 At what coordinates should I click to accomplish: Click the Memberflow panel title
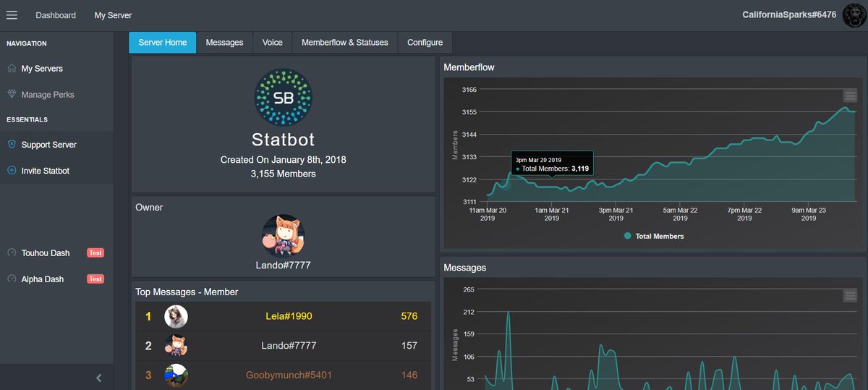pyautogui.click(x=469, y=67)
